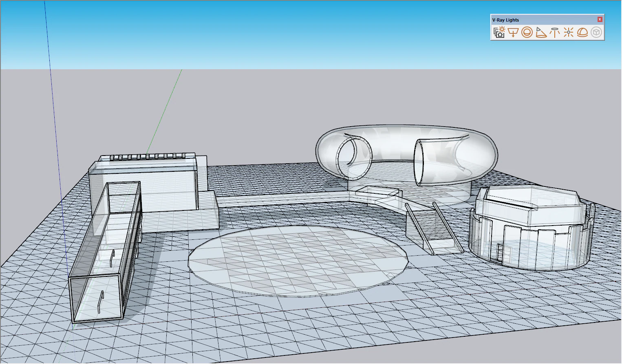This screenshot has height=364, width=622.
Task: Select the Dome Light tool
Action: 582,33
